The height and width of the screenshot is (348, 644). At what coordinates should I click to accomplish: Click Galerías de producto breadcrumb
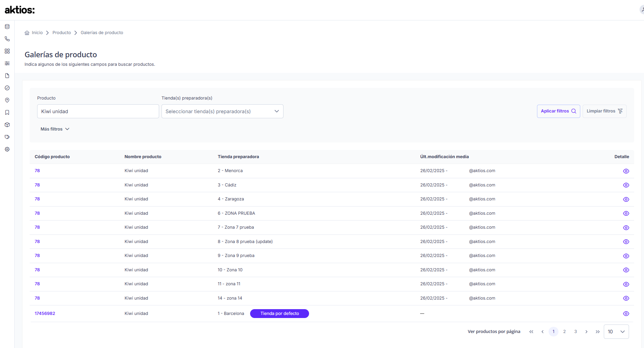tap(102, 33)
